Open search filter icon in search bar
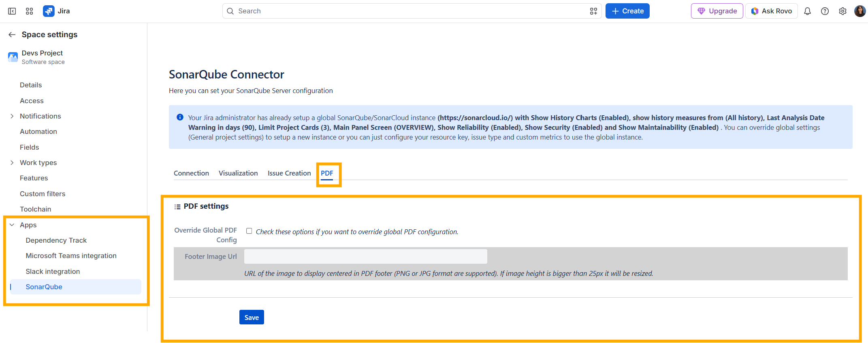Image resolution: width=868 pixels, height=343 pixels. click(x=593, y=11)
